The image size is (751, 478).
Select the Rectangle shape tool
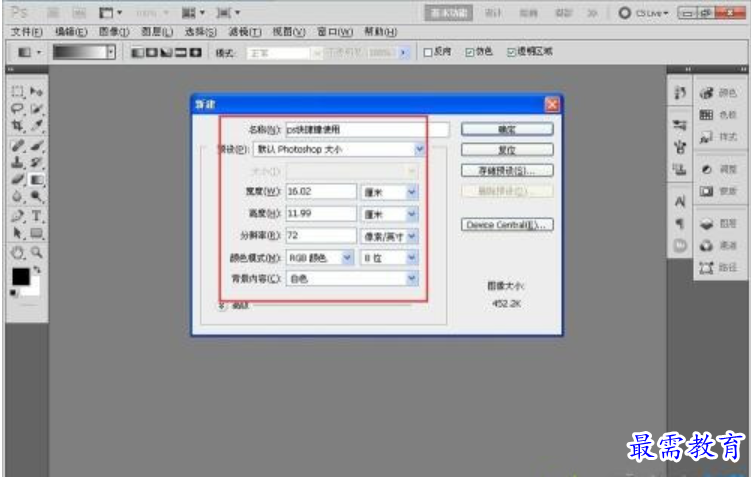pyautogui.click(x=36, y=233)
